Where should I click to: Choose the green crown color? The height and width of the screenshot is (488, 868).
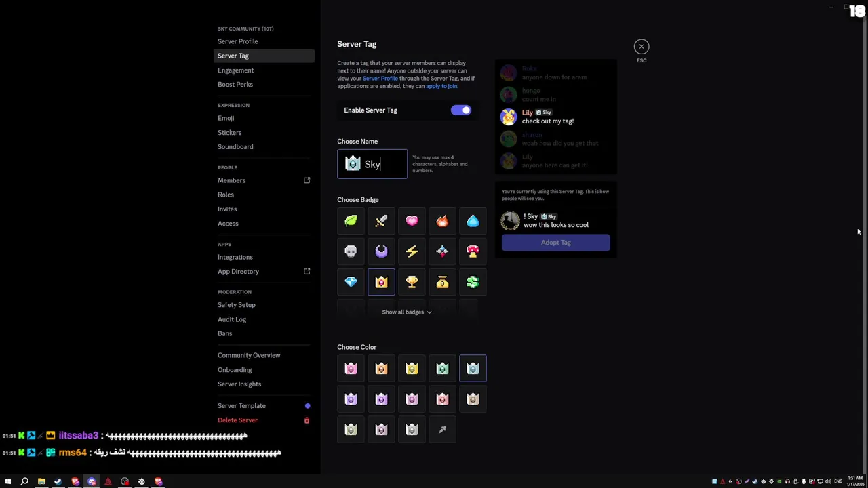tap(442, 369)
